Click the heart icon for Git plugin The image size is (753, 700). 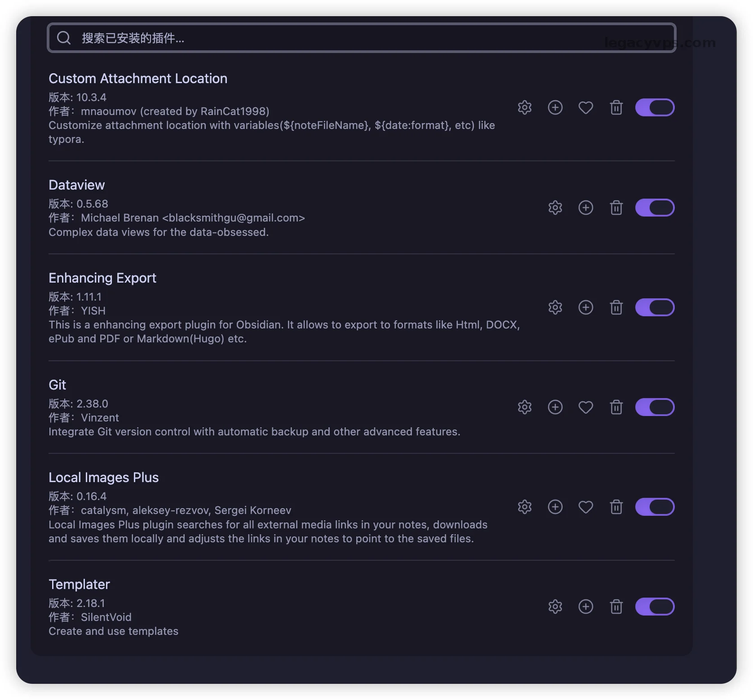pos(585,407)
